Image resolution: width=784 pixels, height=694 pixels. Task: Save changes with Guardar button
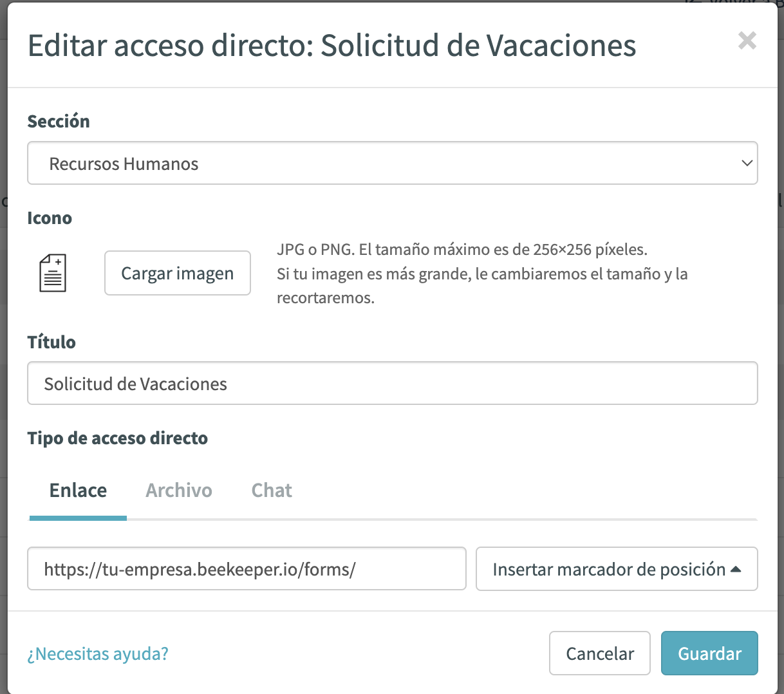pyautogui.click(x=709, y=653)
